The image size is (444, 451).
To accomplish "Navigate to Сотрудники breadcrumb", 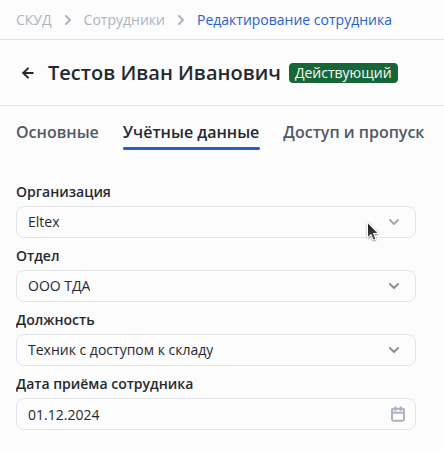I will pos(124,20).
